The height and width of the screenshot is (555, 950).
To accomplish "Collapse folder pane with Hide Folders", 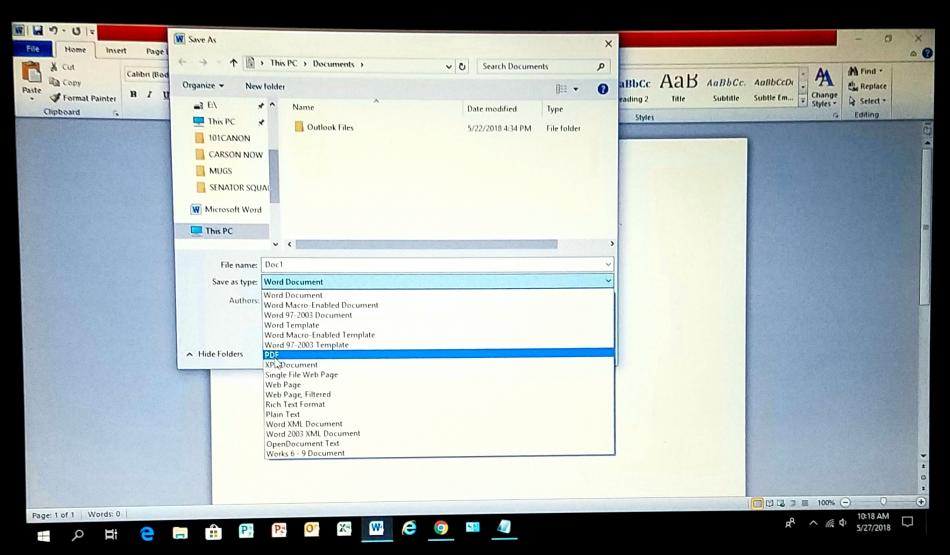I will click(x=214, y=354).
